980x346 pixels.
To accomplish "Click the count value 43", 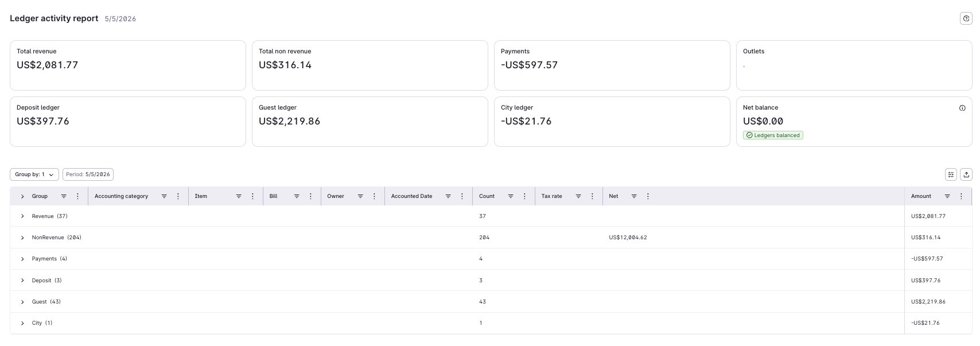I will point(483,302).
